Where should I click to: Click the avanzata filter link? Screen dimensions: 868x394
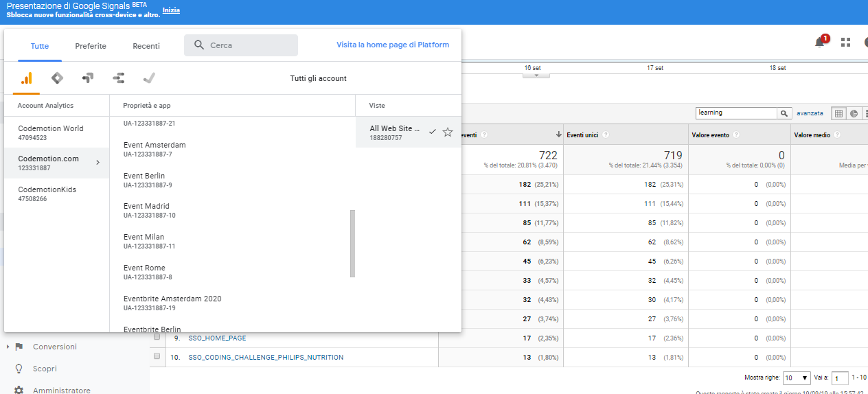coord(810,113)
